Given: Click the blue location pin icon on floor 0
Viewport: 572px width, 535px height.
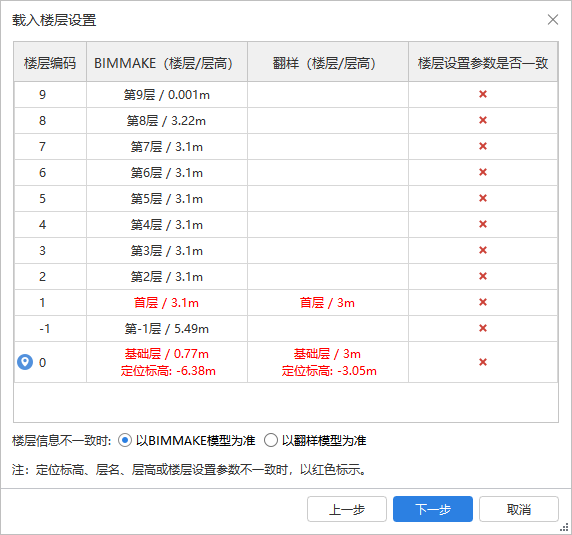Looking at the screenshot, I should 25,362.
